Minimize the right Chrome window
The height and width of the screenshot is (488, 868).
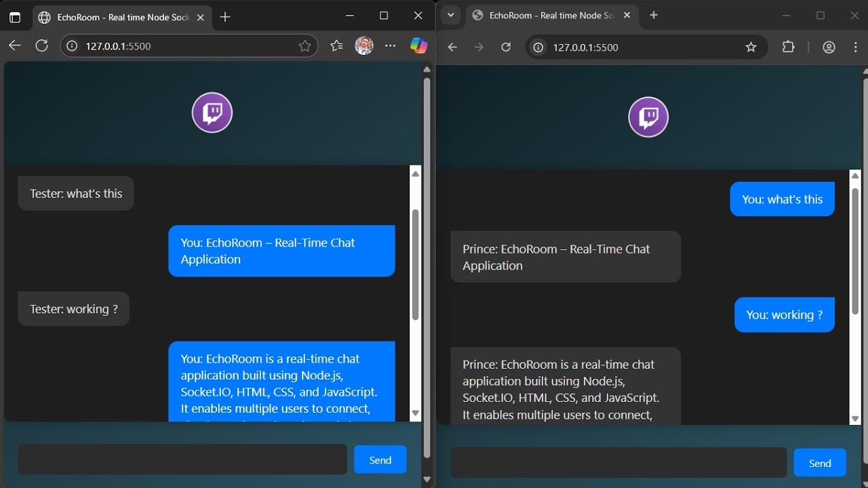[787, 16]
